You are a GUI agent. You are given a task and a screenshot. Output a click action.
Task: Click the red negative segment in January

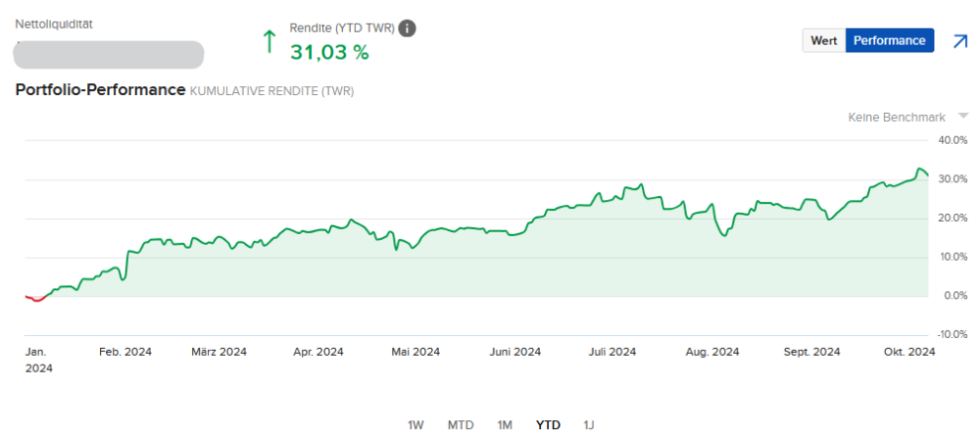[x=36, y=299]
